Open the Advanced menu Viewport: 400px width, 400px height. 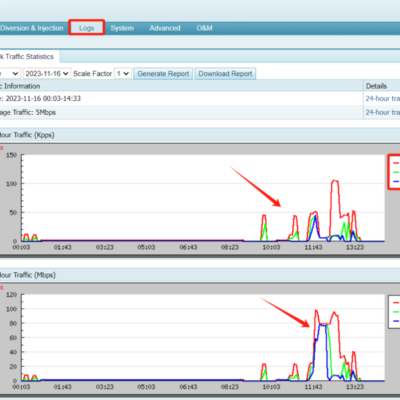point(165,28)
